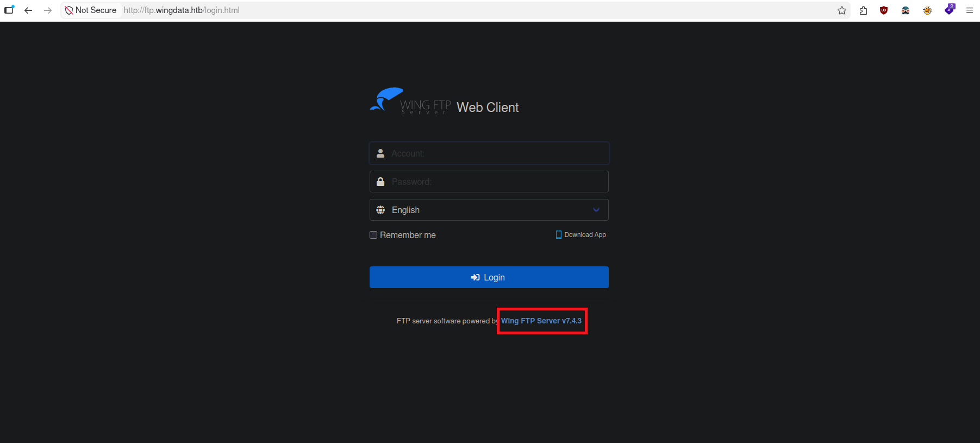Open the Download App link

(585, 235)
